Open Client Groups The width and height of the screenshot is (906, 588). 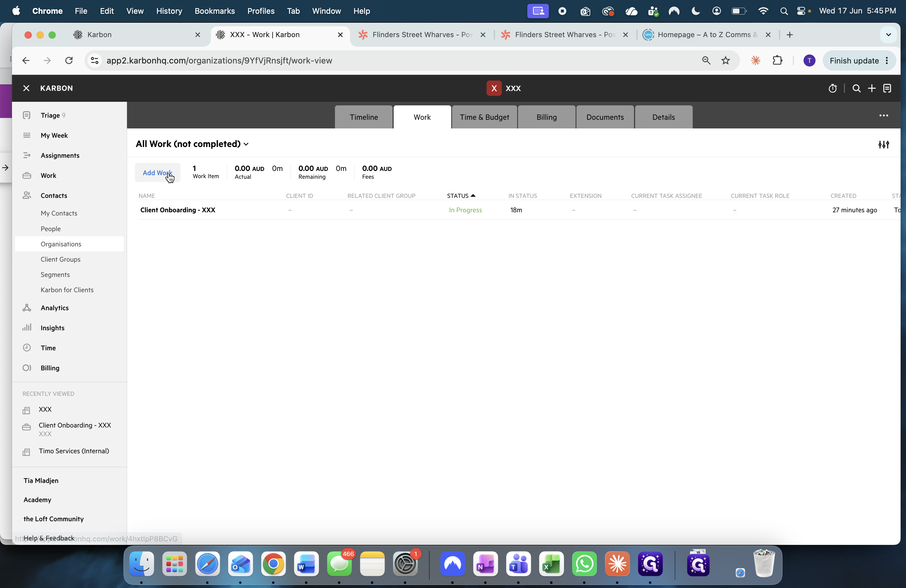coord(61,259)
